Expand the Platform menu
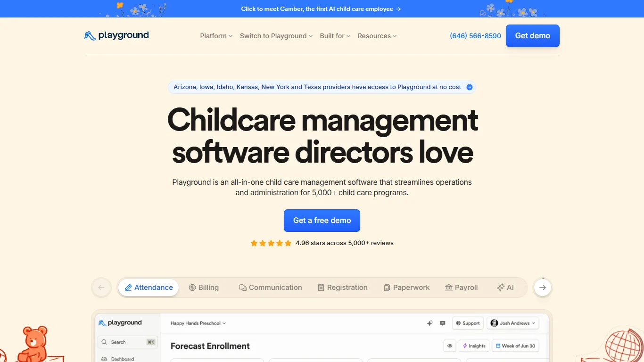Viewport: 644px width, 362px height. pos(216,36)
